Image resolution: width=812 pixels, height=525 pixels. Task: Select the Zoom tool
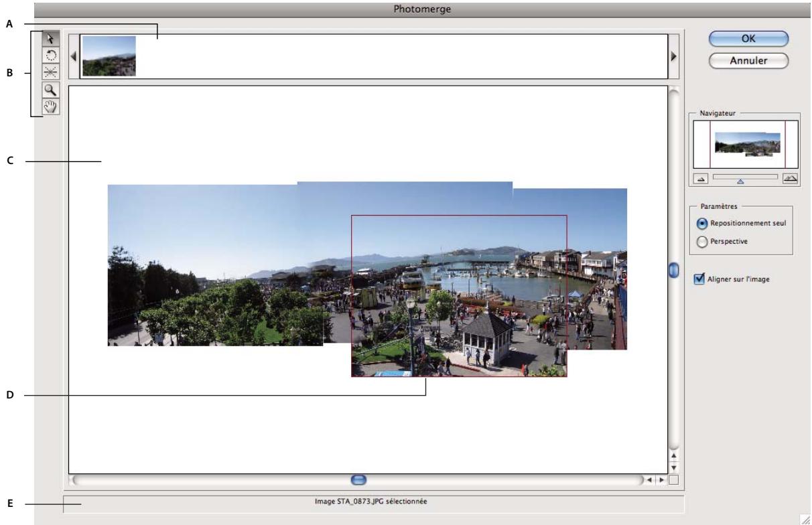(51, 89)
